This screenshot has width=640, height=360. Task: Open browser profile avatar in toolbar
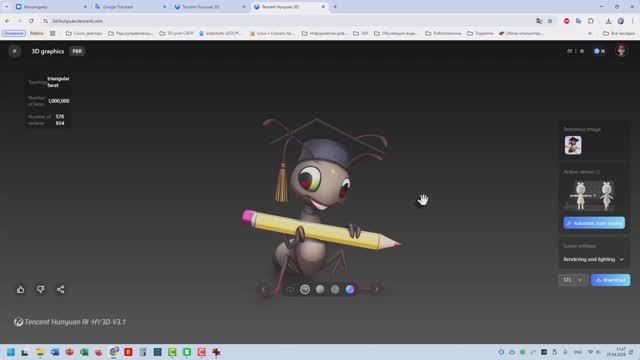click(620, 21)
